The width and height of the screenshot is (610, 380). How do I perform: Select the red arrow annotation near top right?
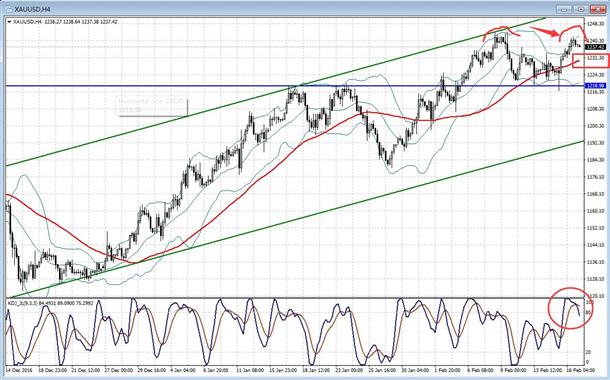545,32
